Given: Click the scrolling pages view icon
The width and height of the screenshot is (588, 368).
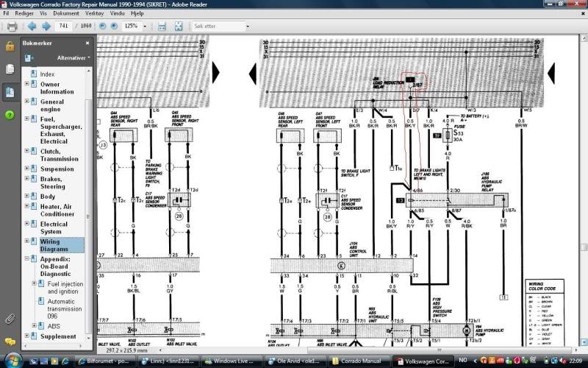Looking at the screenshot, I should pos(162,26).
